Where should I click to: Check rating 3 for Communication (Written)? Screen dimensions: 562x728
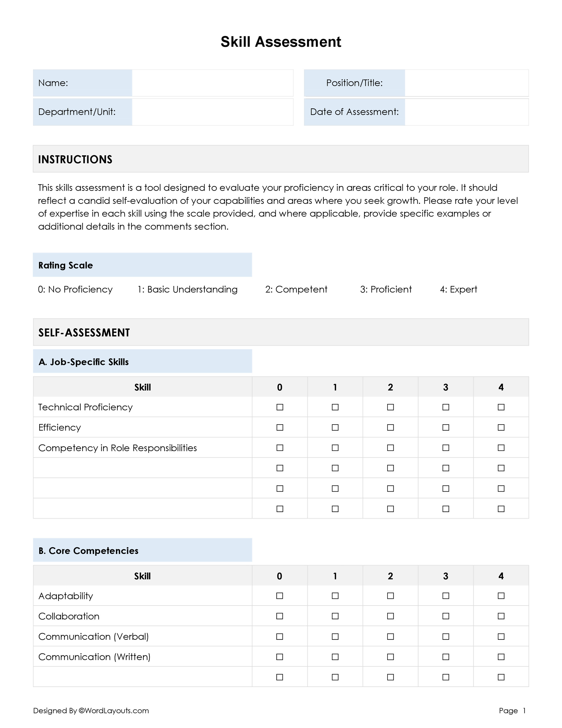(446, 657)
